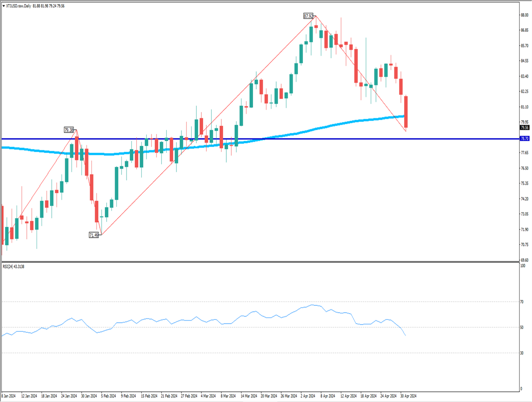Click the RSI line's last point
532x402 pixels.
(x=405, y=335)
